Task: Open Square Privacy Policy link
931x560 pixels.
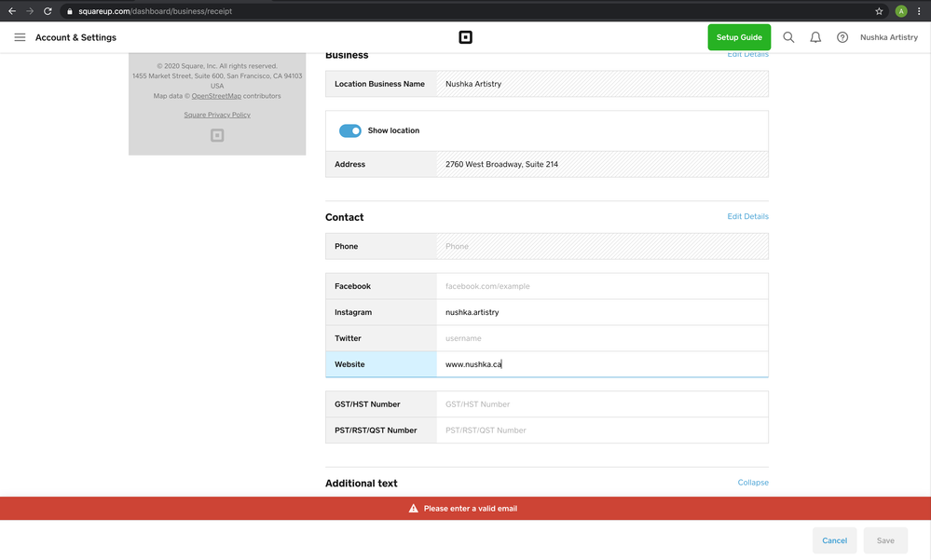Action: coord(217,115)
